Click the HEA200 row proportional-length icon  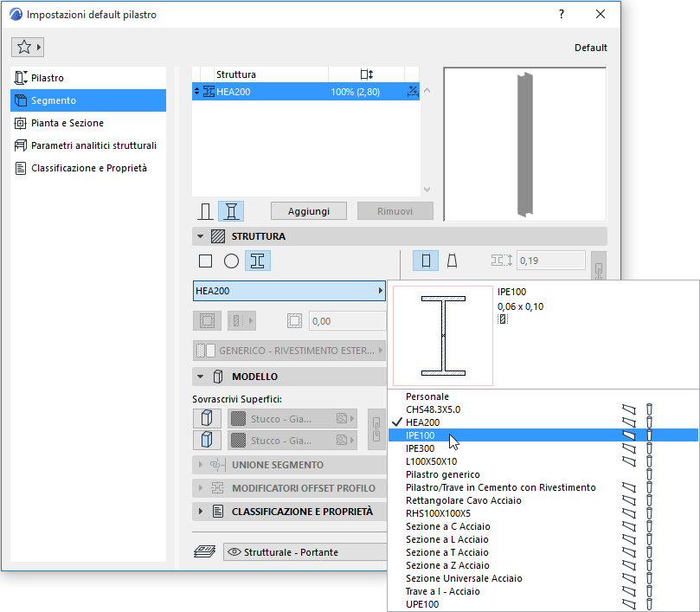(x=413, y=92)
